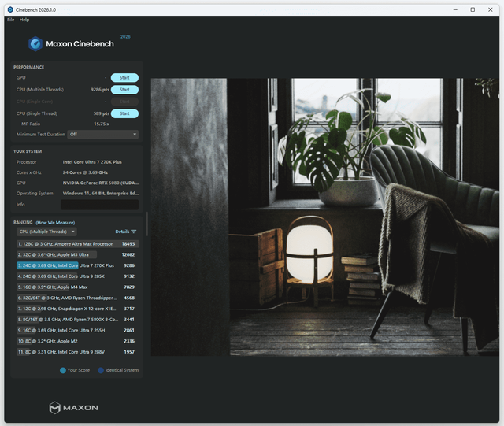Select Snapdragon X 12-core ranking row
The height and width of the screenshot is (426, 504).
[78, 309]
